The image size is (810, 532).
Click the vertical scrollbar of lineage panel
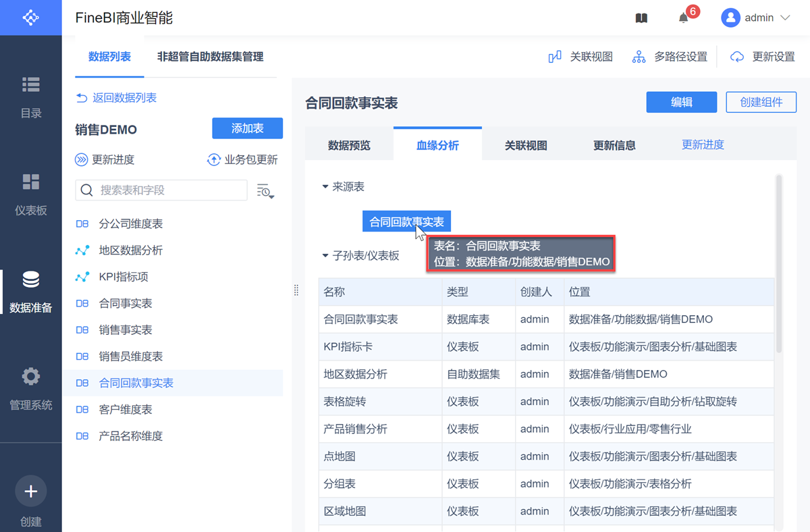click(x=780, y=263)
